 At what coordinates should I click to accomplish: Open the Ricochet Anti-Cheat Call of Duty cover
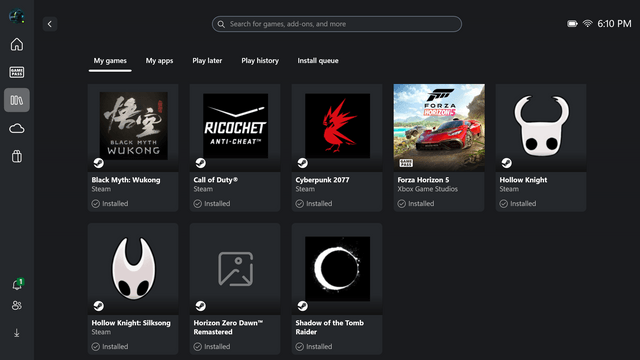pyautogui.click(x=236, y=126)
